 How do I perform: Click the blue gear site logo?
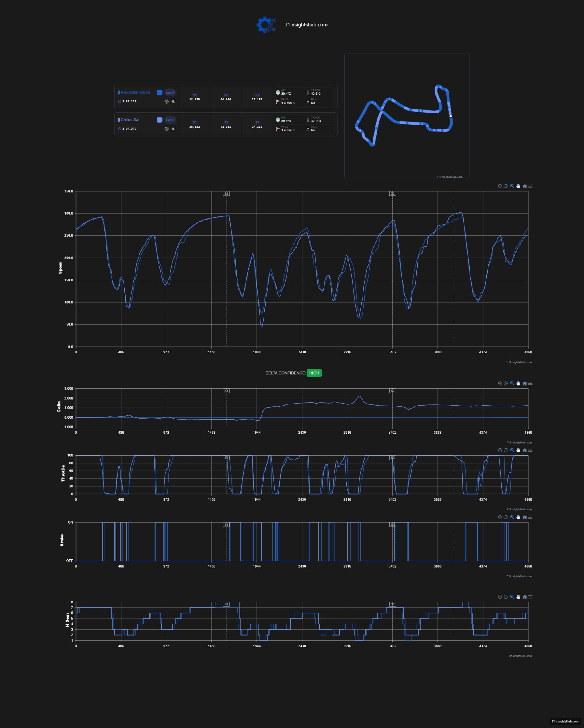click(x=266, y=25)
